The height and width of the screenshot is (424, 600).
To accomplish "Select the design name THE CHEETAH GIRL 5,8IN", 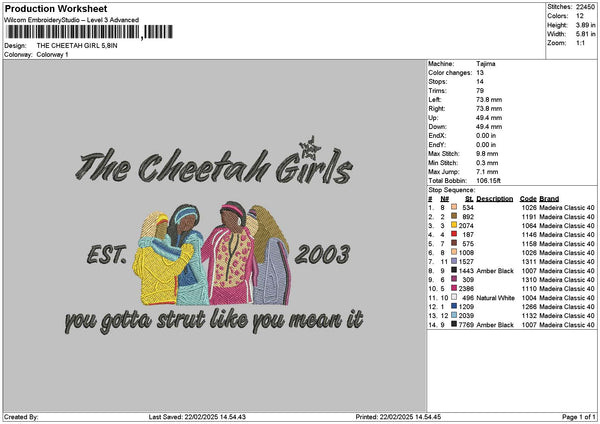I will (x=77, y=46).
